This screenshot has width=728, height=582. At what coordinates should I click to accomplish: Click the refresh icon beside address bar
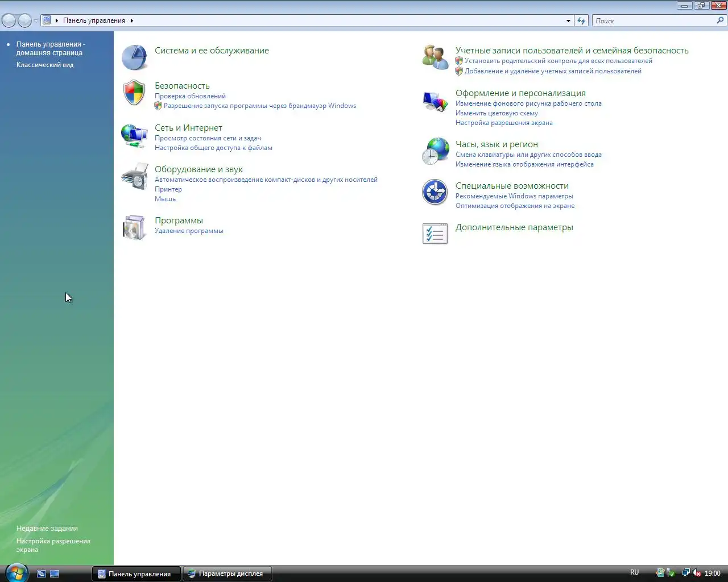(x=581, y=21)
